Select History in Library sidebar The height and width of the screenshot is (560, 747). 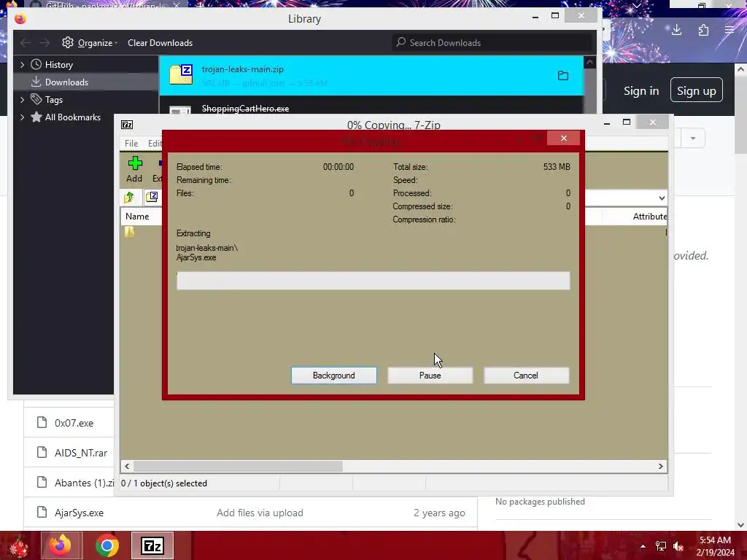click(58, 65)
